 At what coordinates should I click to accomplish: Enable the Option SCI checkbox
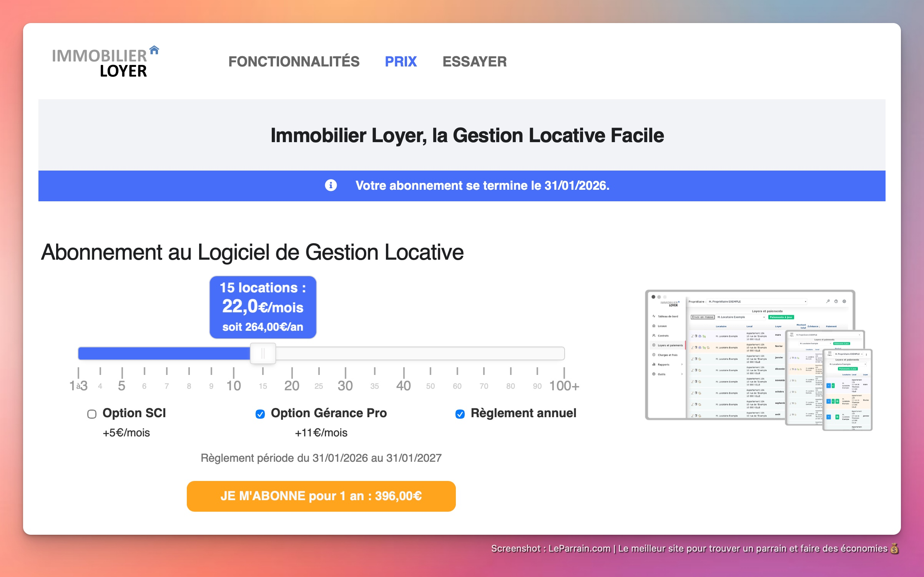(x=92, y=414)
